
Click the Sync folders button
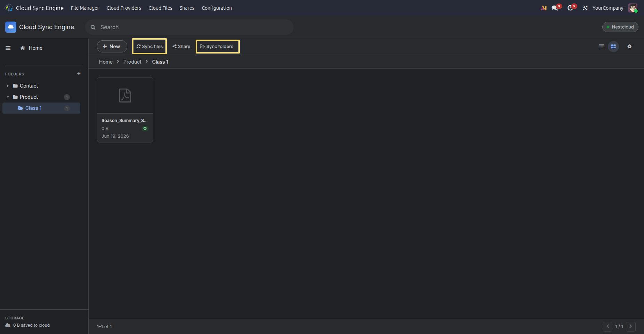218,47
